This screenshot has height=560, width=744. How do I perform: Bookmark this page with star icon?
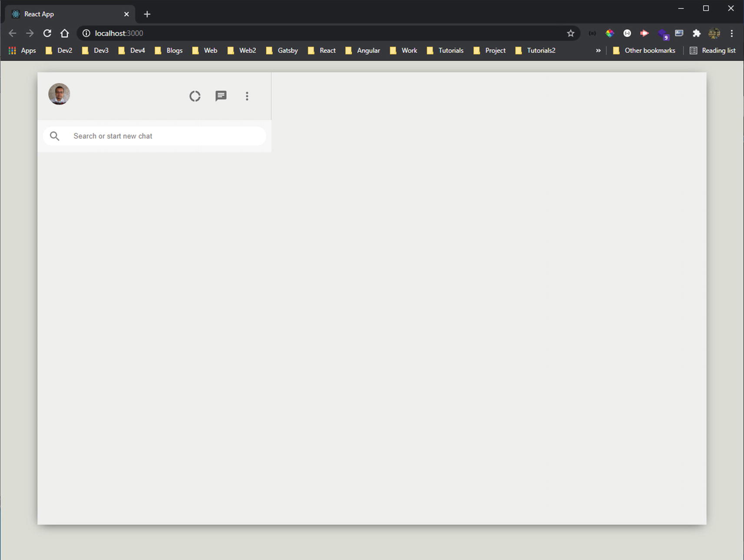[x=570, y=33]
